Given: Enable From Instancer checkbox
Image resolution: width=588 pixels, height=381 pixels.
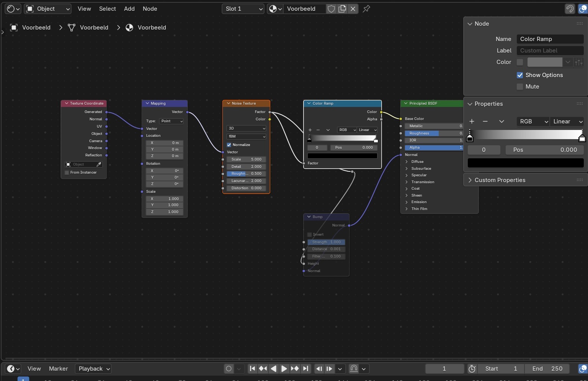Looking at the screenshot, I should 67,172.
